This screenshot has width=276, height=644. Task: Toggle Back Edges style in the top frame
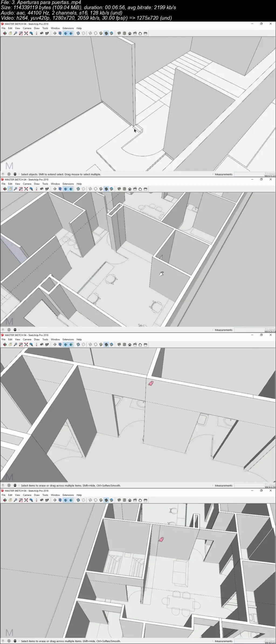84,33
